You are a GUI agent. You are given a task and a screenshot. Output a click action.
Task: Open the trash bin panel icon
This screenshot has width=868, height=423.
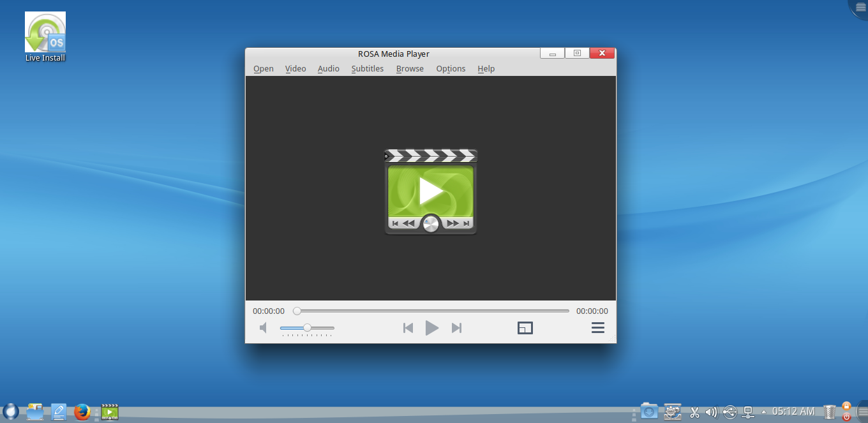(829, 412)
